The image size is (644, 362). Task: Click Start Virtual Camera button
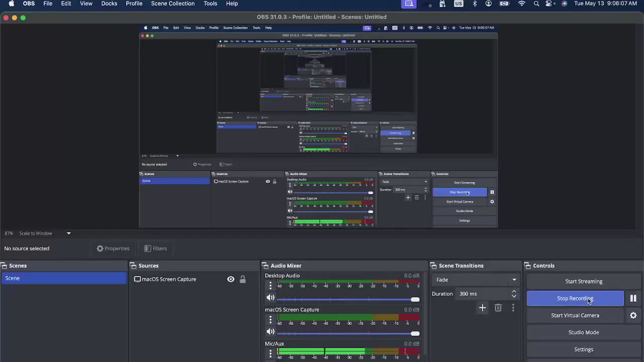(575, 315)
